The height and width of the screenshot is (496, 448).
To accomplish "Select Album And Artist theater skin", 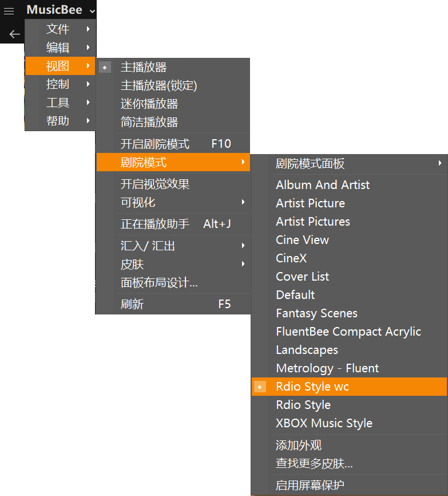I will point(350,185).
